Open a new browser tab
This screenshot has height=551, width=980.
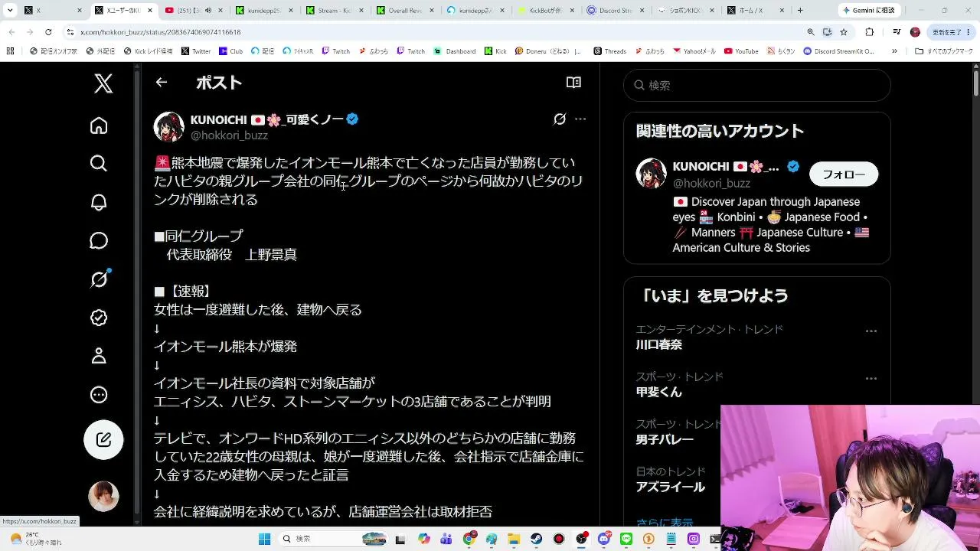(x=800, y=11)
